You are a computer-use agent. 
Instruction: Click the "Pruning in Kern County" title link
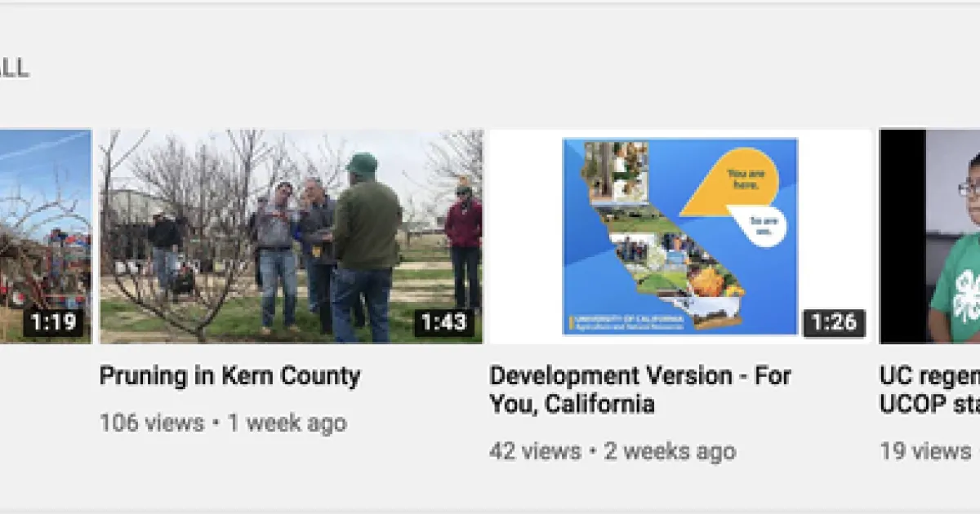point(229,376)
